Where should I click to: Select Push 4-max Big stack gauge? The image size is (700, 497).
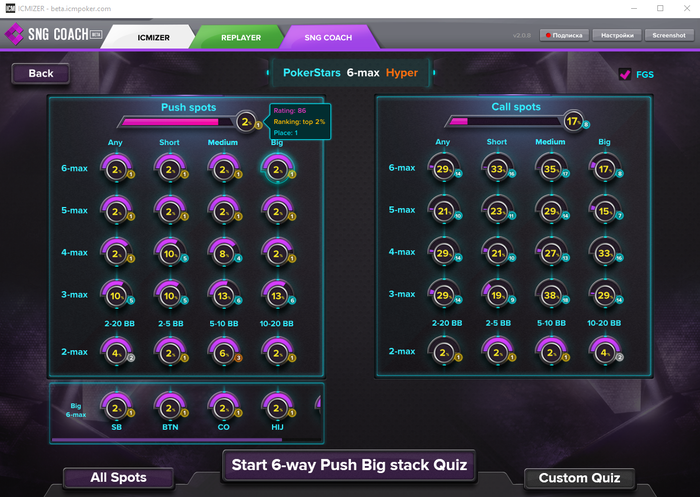(278, 253)
